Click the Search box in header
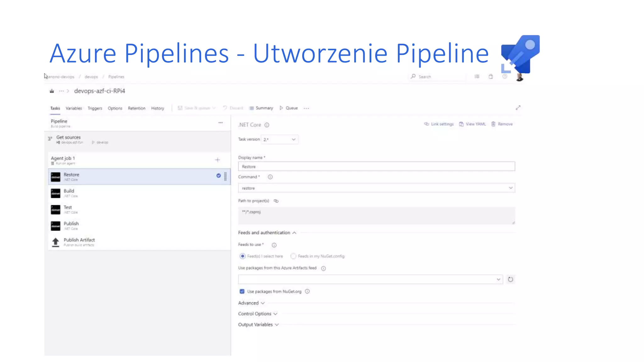The image size is (644, 362). [x=438, y=77]
